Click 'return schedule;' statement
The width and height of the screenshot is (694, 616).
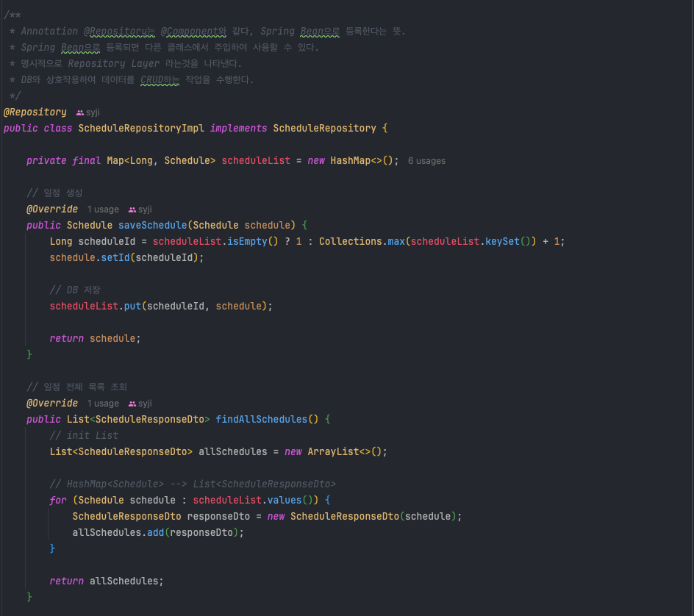pos(95,339)
